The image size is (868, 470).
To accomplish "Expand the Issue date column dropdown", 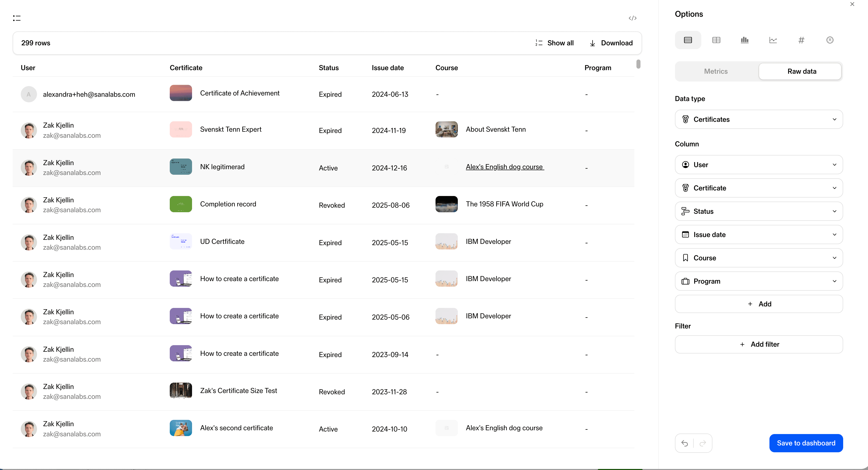I will pyautogui.click(x=759, y=235).
